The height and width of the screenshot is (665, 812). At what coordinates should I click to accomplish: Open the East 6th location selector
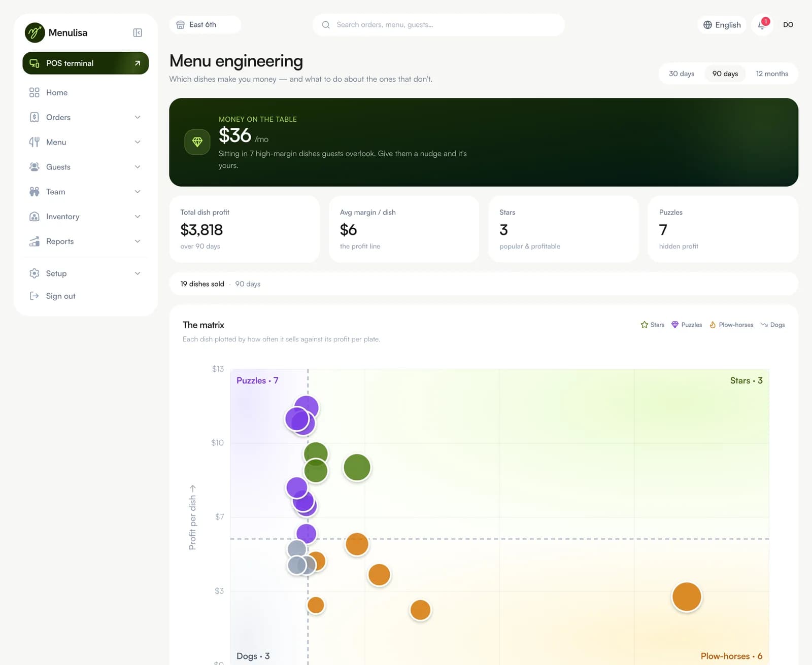(x=205, y=24)
